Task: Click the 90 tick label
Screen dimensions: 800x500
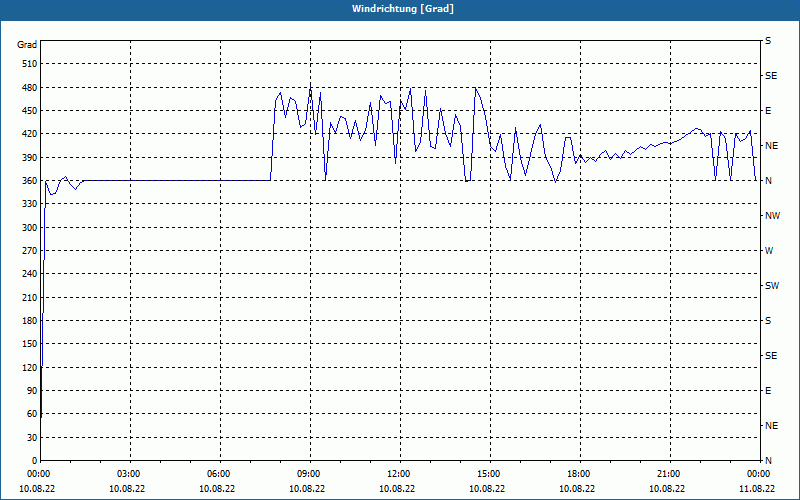Action: pyautogui.click(x=32, y=391)
